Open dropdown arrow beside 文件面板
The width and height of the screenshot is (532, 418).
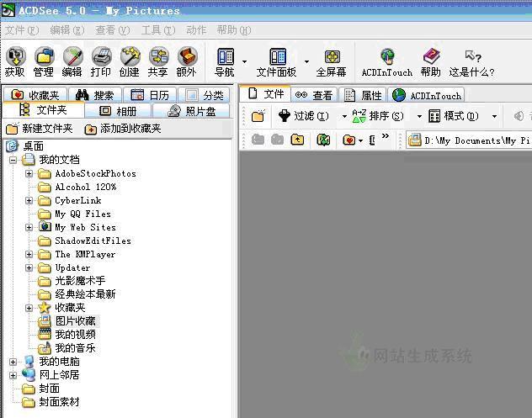306,61
